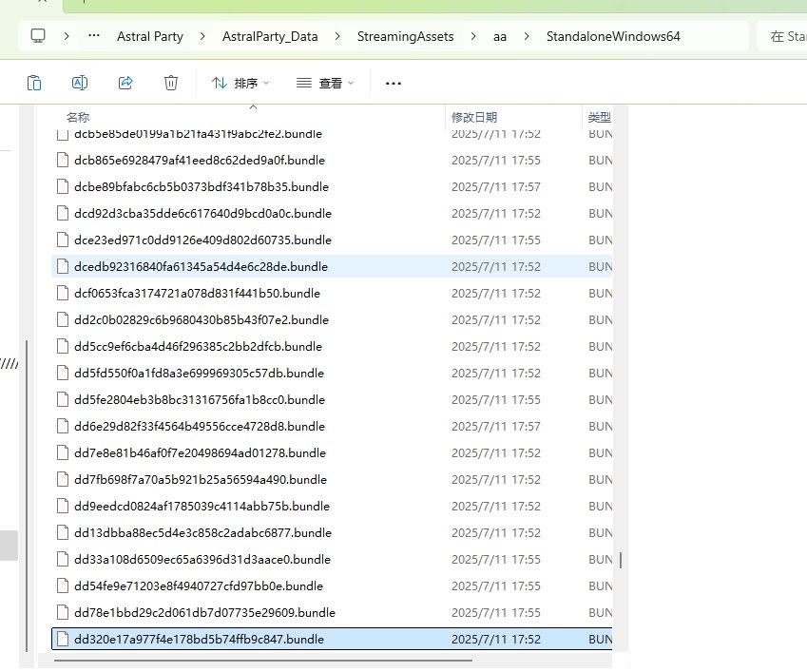Click the PC monitor icon in address bar
The height and width of the screenshot is (672, 807).
[x=38, y=36]
